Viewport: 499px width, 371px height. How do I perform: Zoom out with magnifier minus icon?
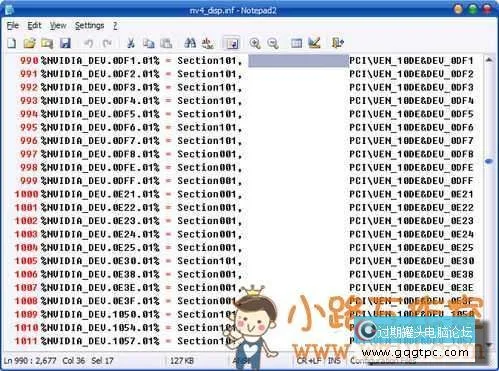273,43
